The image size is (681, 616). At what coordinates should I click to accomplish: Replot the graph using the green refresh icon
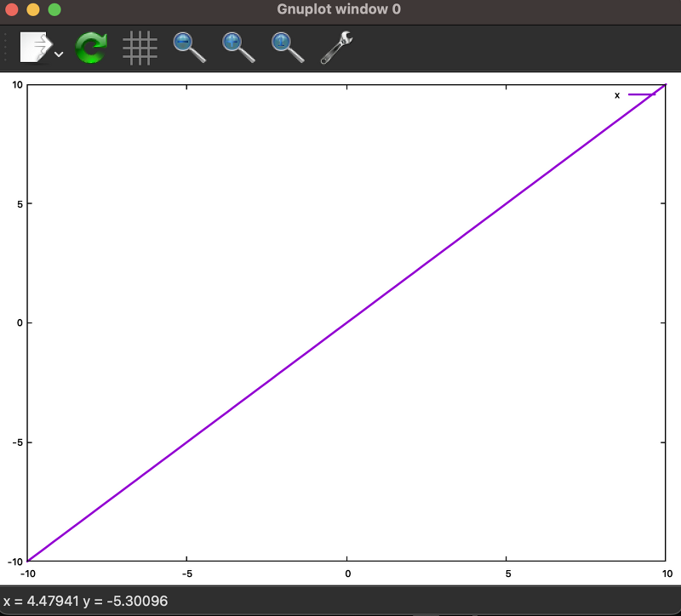coord(90,47)
